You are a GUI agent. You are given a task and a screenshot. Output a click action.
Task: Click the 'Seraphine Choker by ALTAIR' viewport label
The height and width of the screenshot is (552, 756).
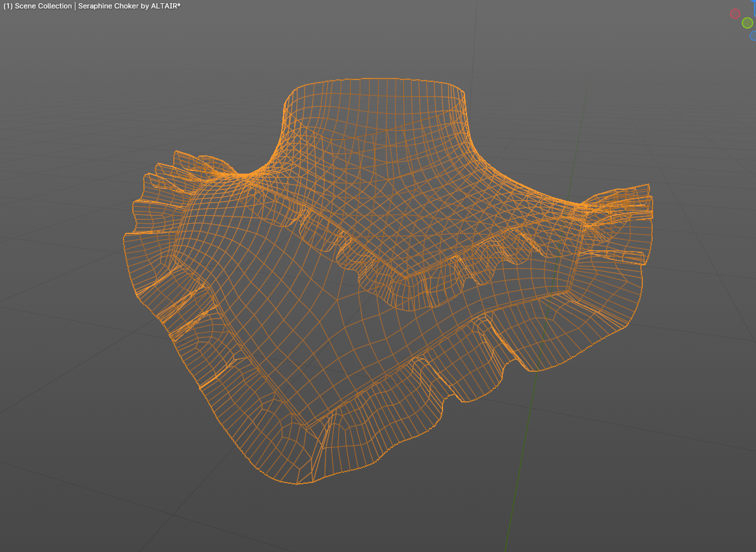[x=129, y=7]
